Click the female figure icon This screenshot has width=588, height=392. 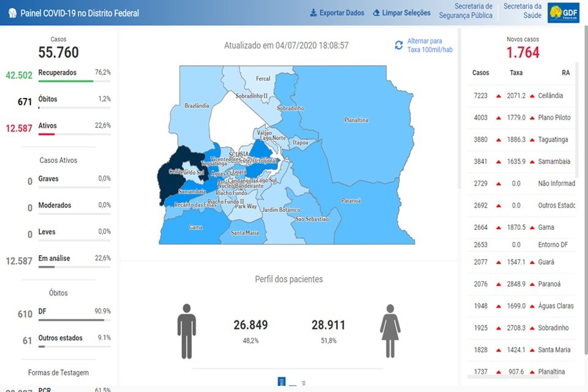(390, 331)
